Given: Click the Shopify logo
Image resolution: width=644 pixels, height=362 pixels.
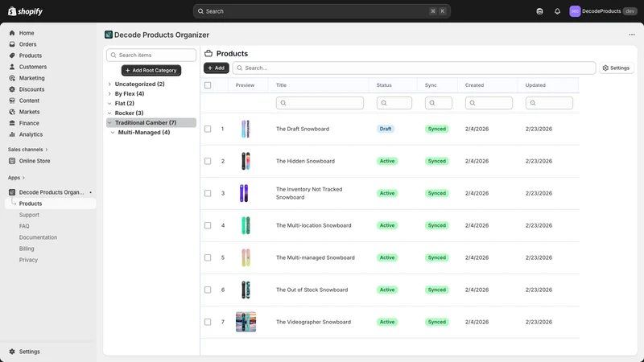Looking at the screenshot, I should [26, 11].
